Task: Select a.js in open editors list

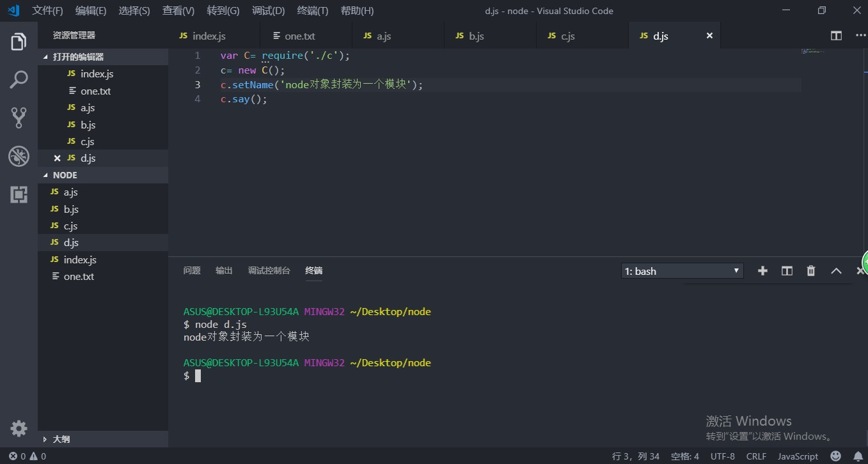Action: (103, 107)
